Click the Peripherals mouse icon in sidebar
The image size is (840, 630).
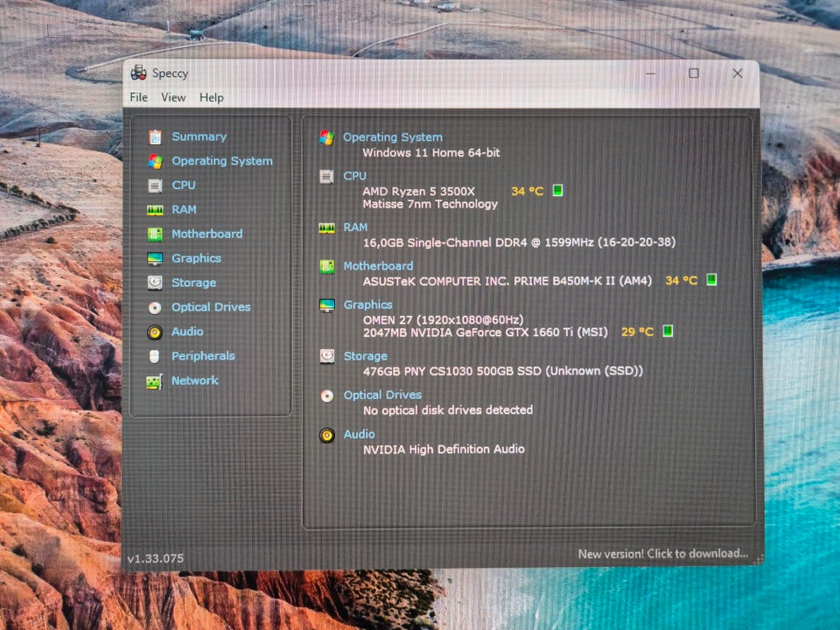[154, 356]
